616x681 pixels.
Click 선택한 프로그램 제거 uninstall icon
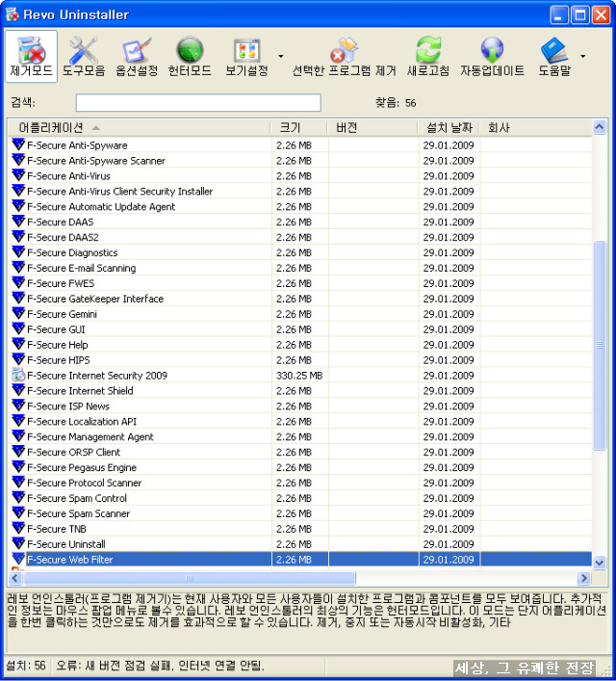345,56
